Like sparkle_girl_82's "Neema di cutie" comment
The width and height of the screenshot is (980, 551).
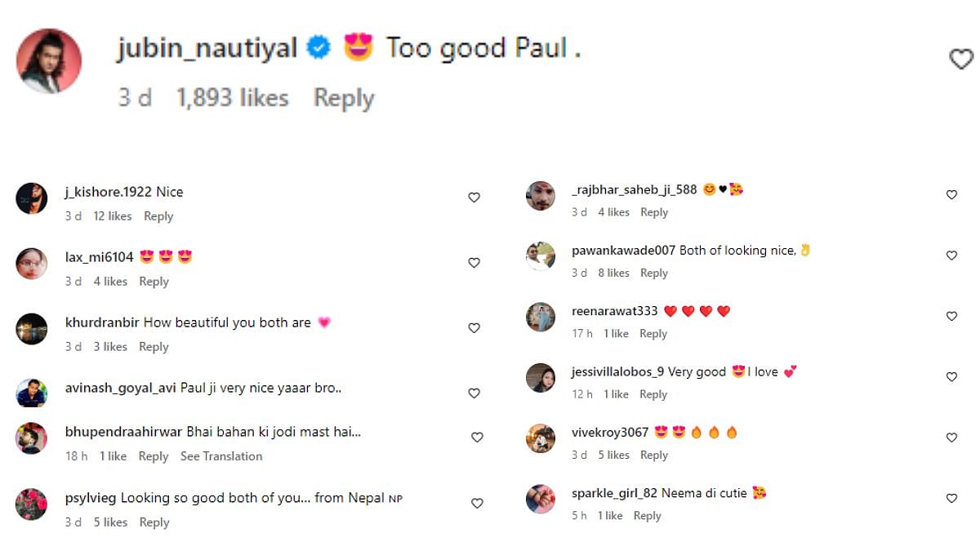(x=951, y=498)
